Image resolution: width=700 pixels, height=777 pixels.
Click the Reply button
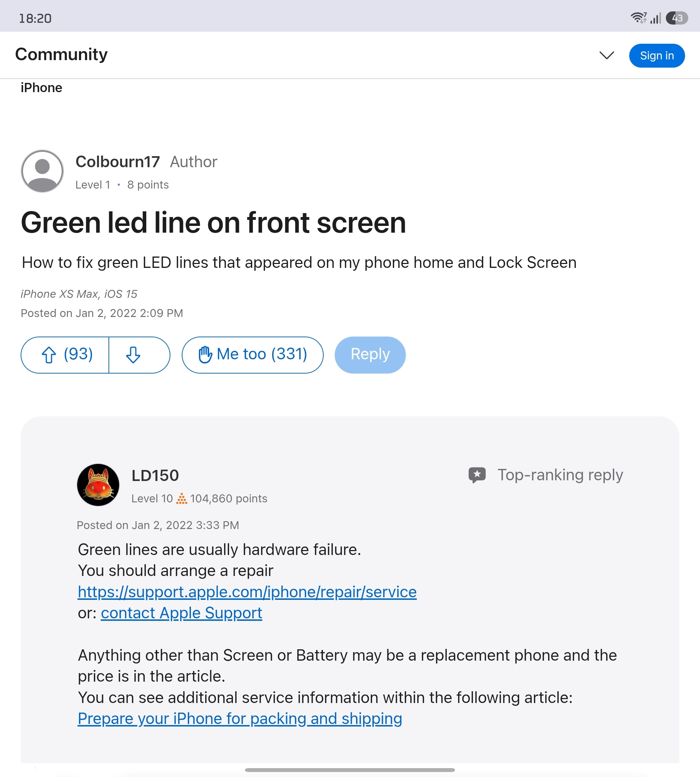370,355
